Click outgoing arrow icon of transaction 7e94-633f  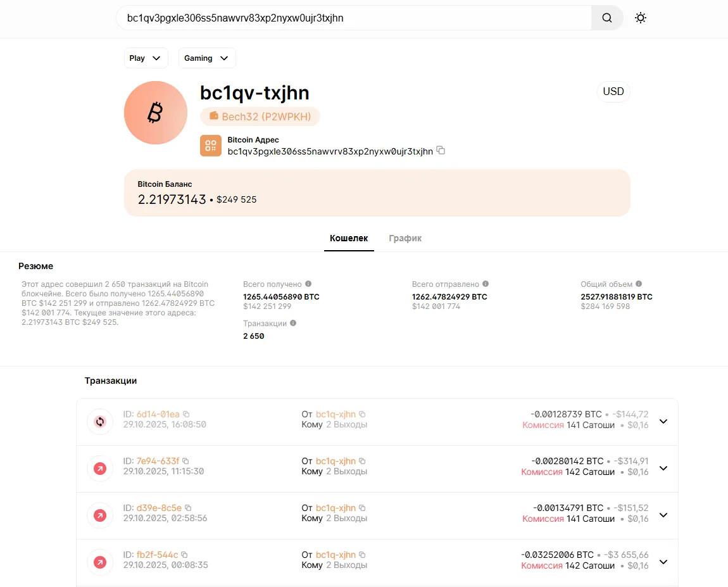100,469
